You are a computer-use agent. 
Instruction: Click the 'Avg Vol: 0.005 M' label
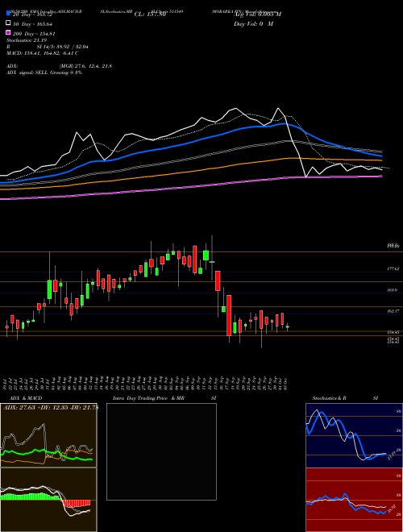point(257,15)
